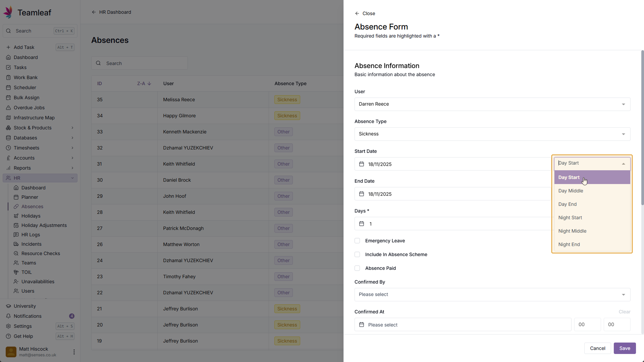Click the End Date calendar icon
The image size is (644, 362).
click(362, 194)
